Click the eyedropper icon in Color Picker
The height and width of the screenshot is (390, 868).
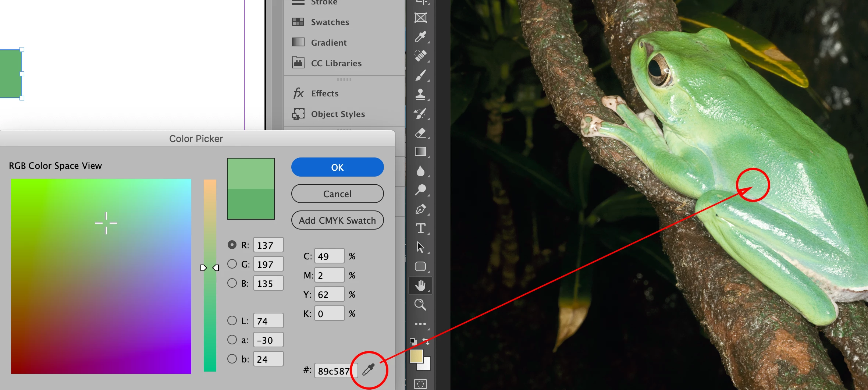[369, 369]
